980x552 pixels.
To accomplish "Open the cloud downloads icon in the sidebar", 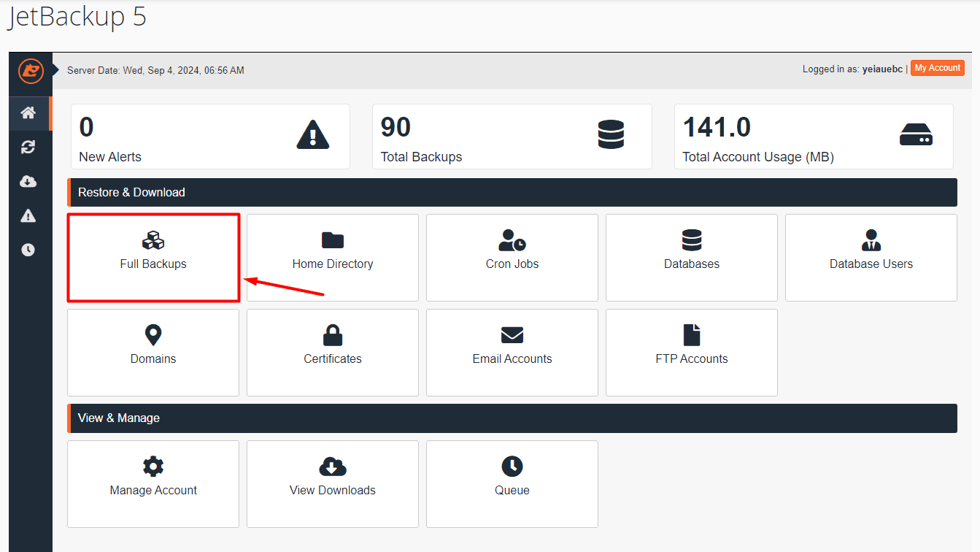I will coord(29,181).
